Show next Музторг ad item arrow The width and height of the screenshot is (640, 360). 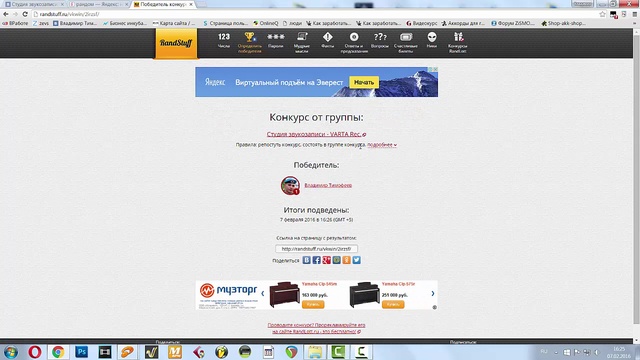(433, 293)
